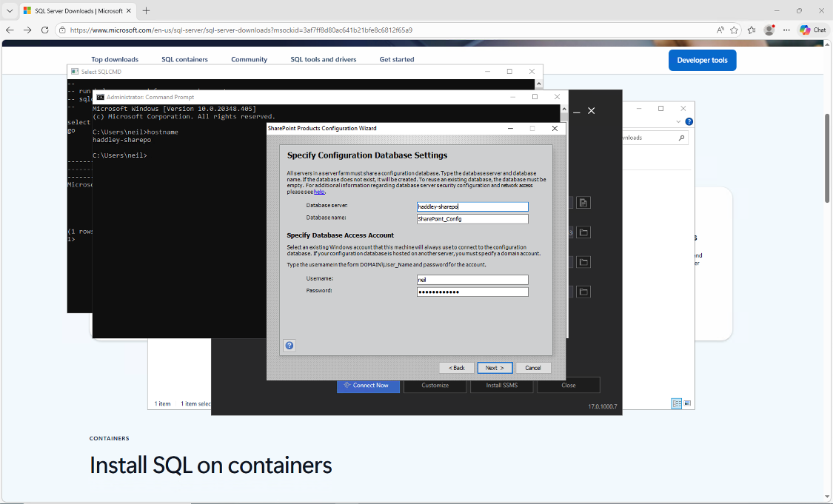Click File Explorer search magnifier icon
Screen dimensions: 833x504
click(x=682, y=138)
